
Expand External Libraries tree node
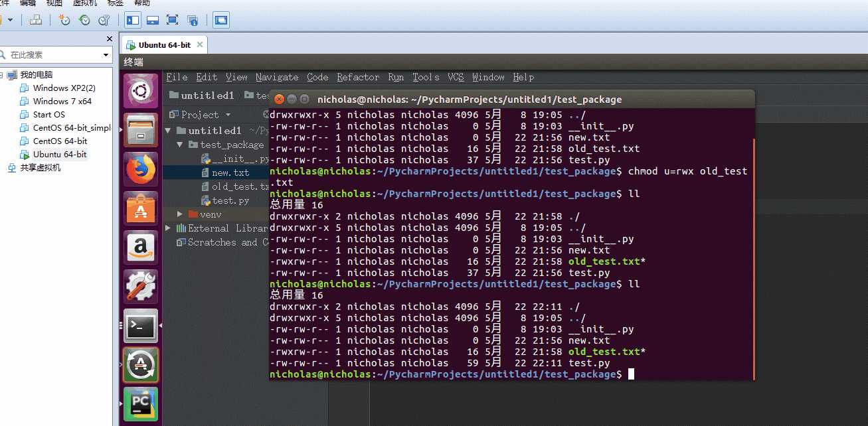[x=169, y=228]
